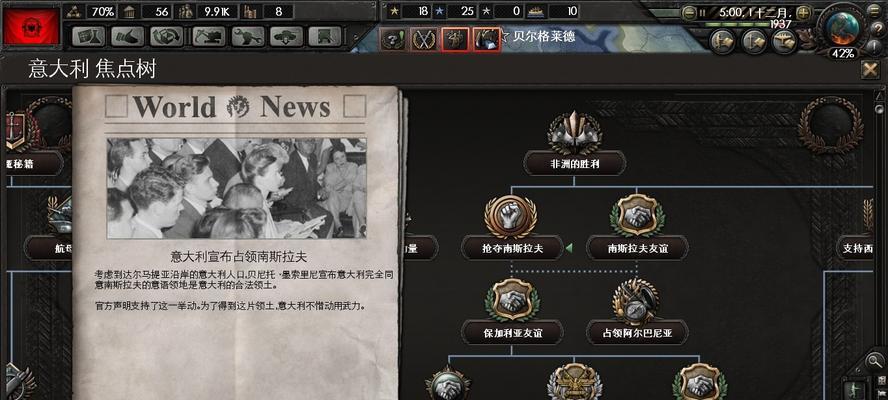Open the Research menu with flask icon
This screenshot has width=888, height=400.
[89, 37]
